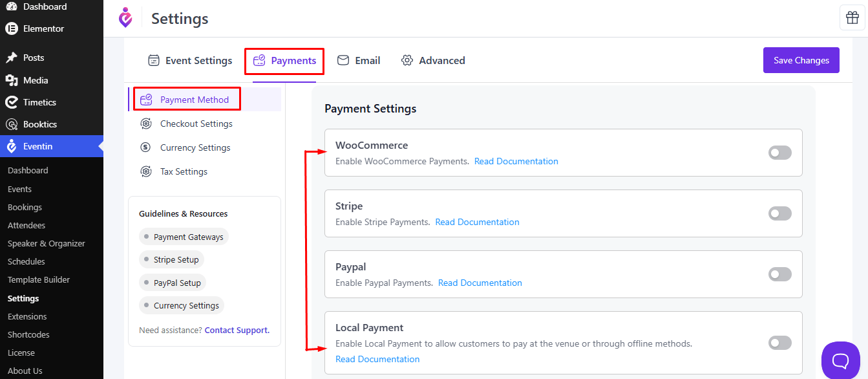Open WooCommerce Read Documentation link

[x=516, y=161]
